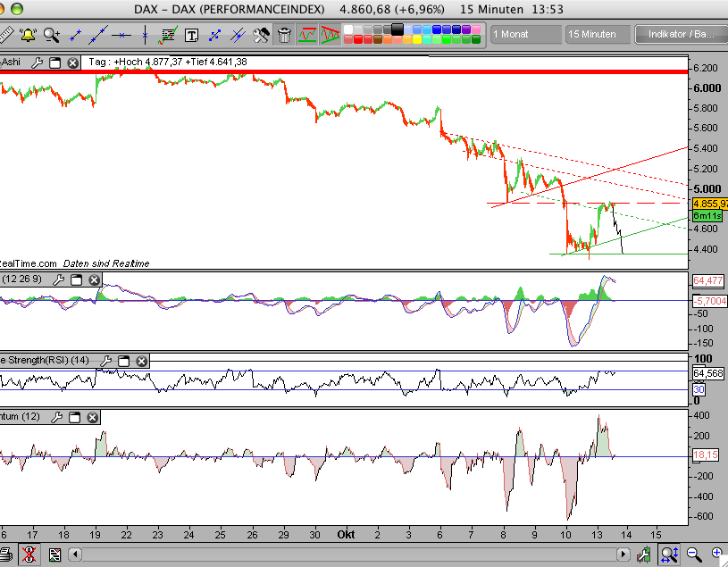Viewport: 728px width, 567px height.
Task: Open the Indikator / Ba... dropdown
Action: (x=679, y=34)
